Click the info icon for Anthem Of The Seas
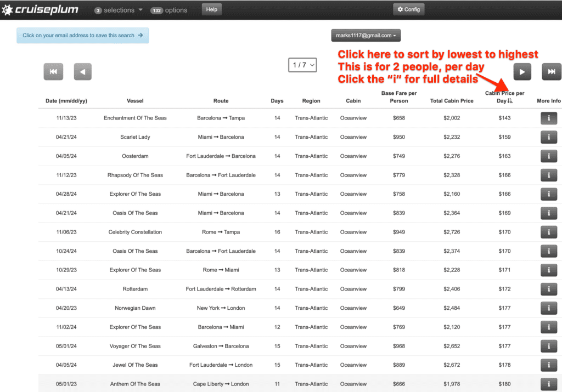This screenshot has height=392, width=562. [x=548, y=384]
